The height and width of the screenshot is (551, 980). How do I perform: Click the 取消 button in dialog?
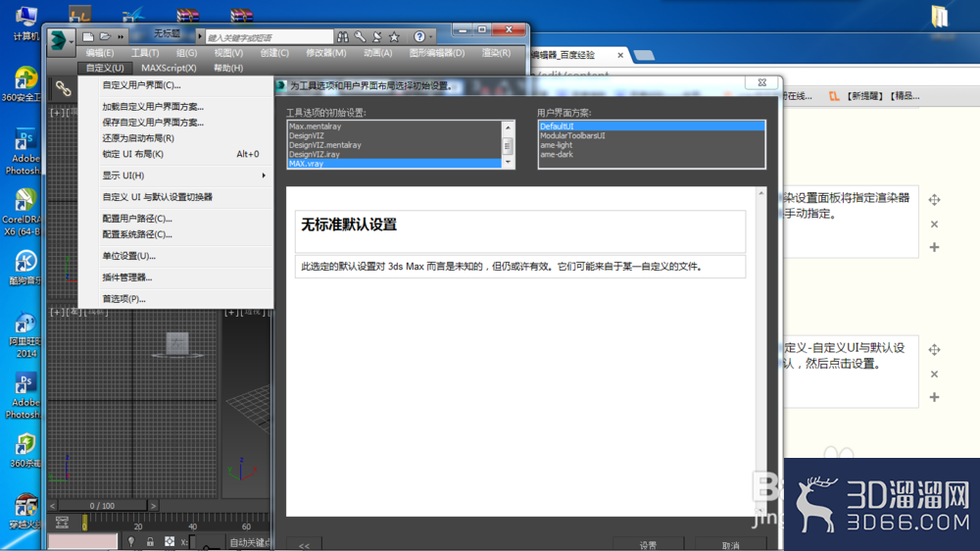pos(730,545)
